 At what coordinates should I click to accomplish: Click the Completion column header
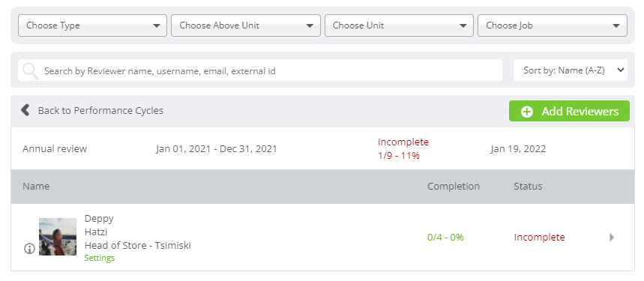454,187
